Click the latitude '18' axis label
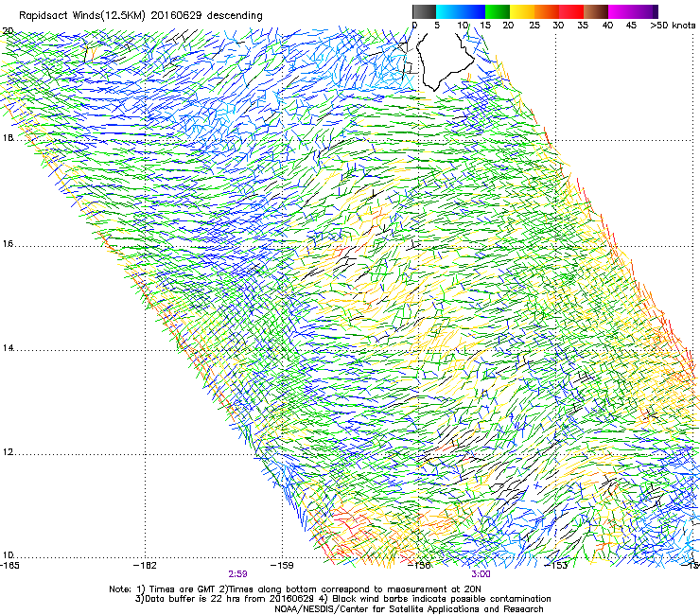Viewport: 700px width, 615px height. tap(8, 137)
